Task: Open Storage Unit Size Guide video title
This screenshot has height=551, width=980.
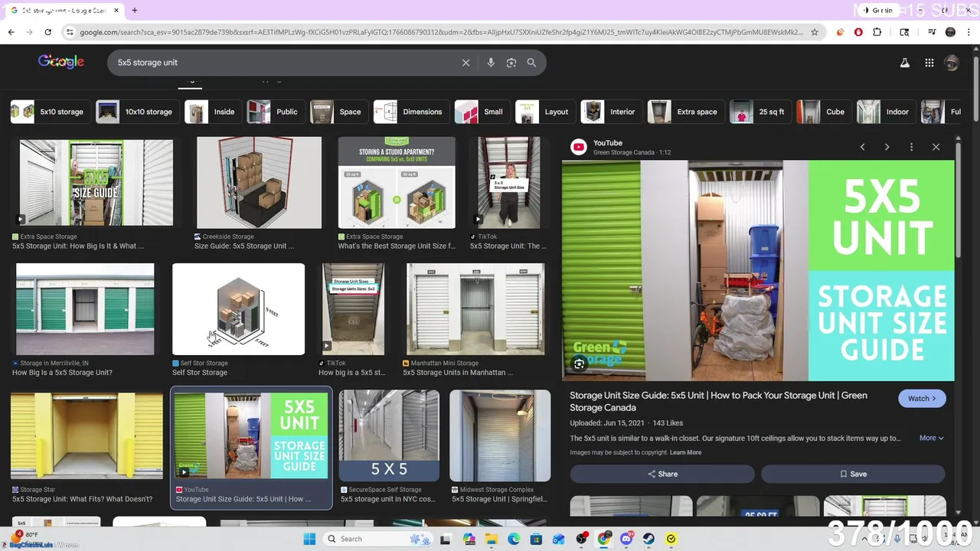Action: [718, 401]
